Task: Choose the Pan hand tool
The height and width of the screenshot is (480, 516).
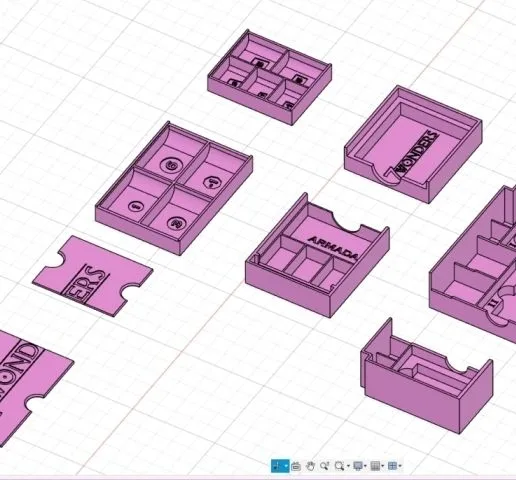Action: 310,466
